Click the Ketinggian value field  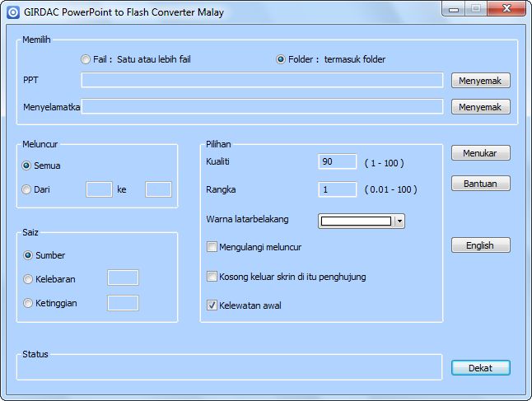(x=123, y=303)
